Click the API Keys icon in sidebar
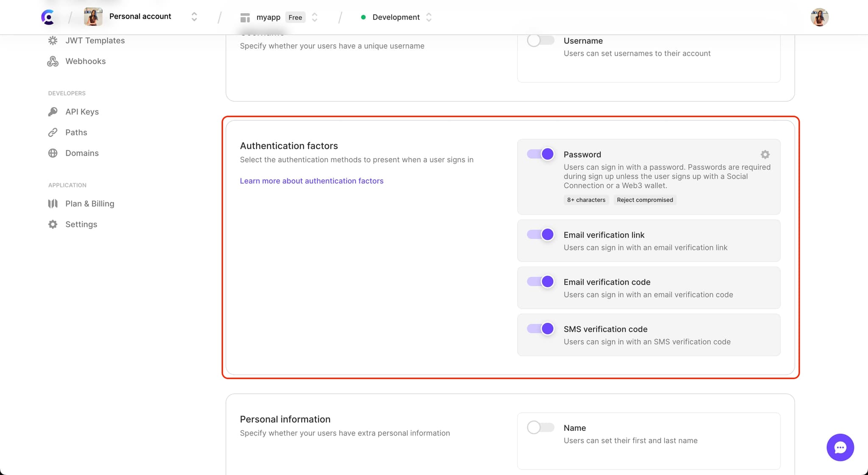868x475 pixels. pyautogui.click(x=53, y=112)
